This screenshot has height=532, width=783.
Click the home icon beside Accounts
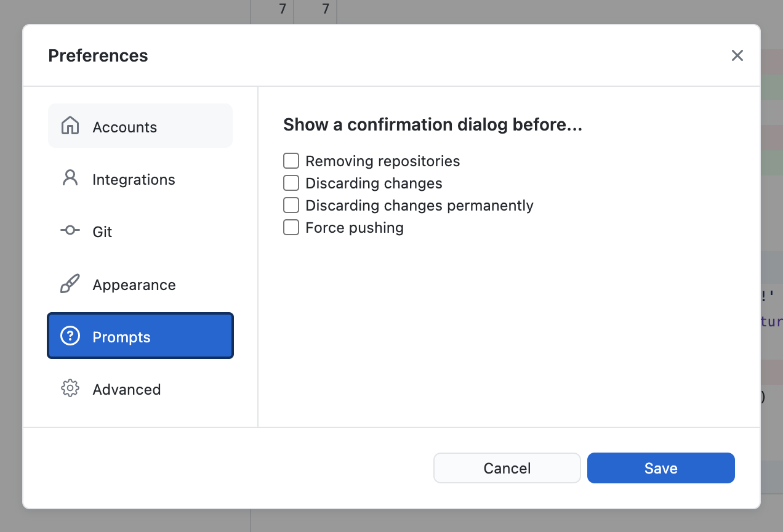point(70,126)
